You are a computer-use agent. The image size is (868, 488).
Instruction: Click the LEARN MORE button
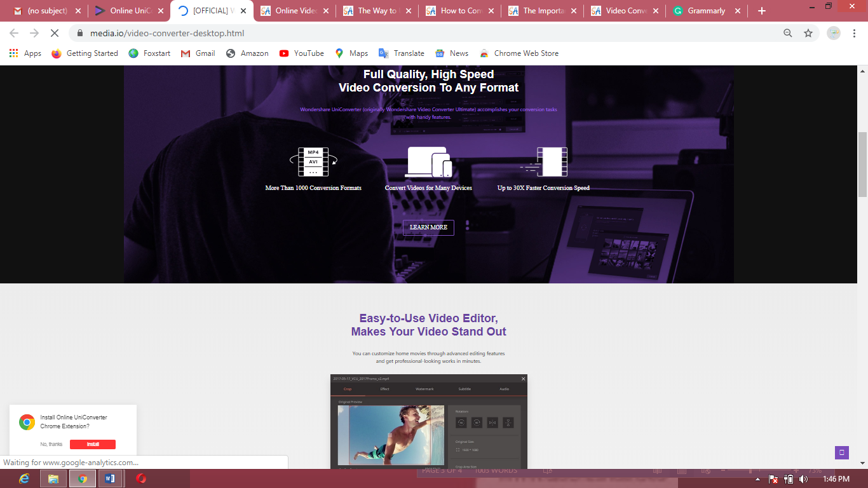(428, 227)
